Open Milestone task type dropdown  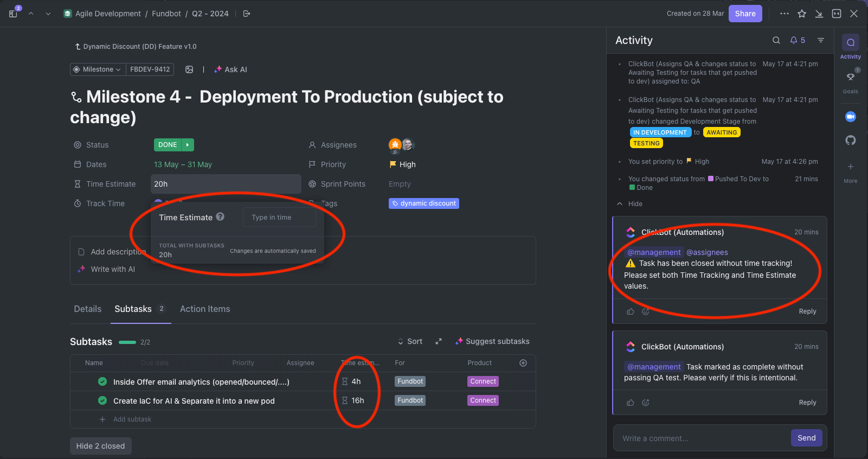98,69
